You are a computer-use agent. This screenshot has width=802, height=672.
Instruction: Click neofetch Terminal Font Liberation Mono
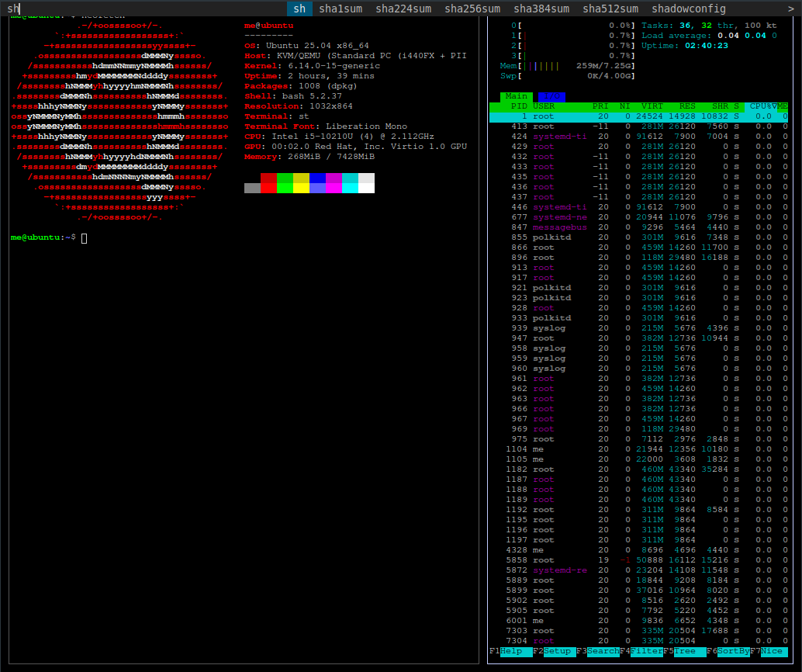click(326, 126)
